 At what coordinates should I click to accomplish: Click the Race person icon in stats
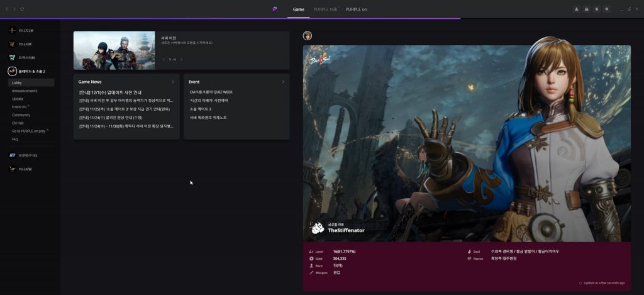coord(311,266)
